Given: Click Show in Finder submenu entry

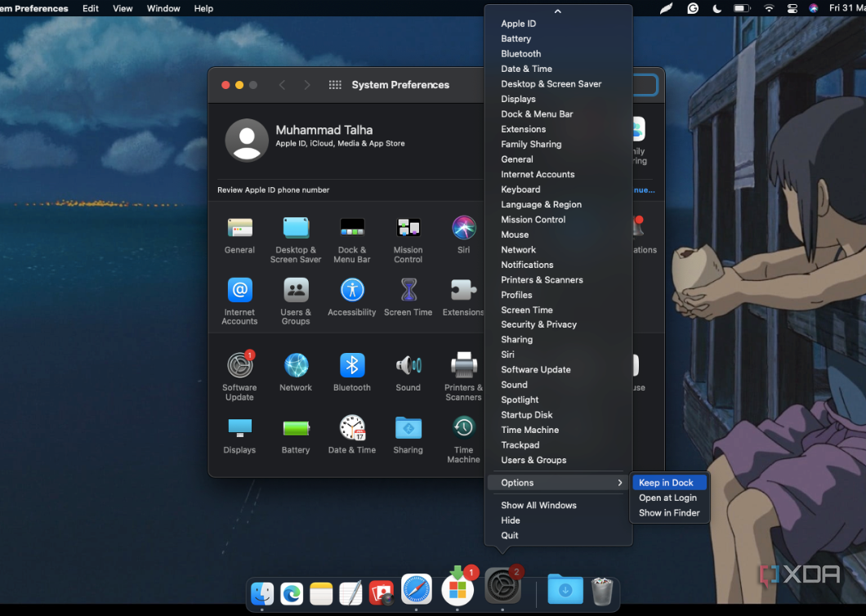Looking at the screenshot, I should tap(669, 513).
